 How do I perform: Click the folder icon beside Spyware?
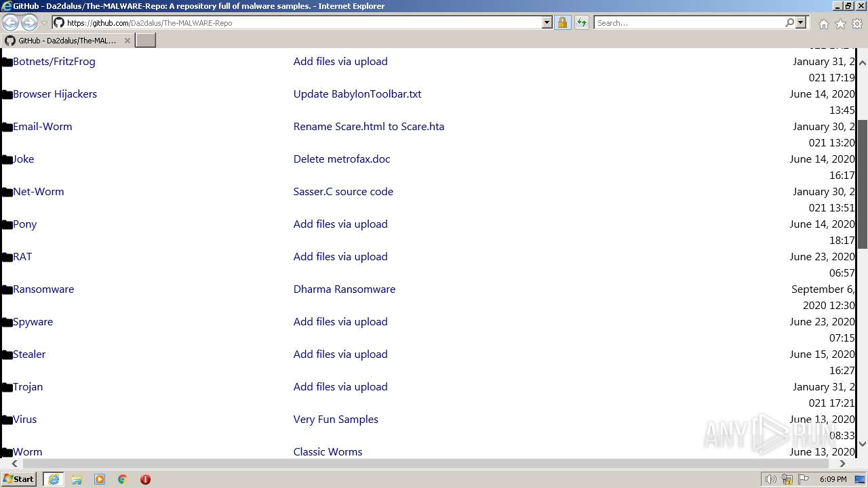click(x=7, y=323)
